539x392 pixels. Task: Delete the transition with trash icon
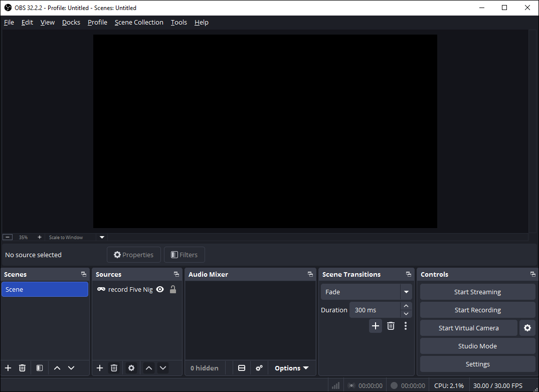pos(391,326)
